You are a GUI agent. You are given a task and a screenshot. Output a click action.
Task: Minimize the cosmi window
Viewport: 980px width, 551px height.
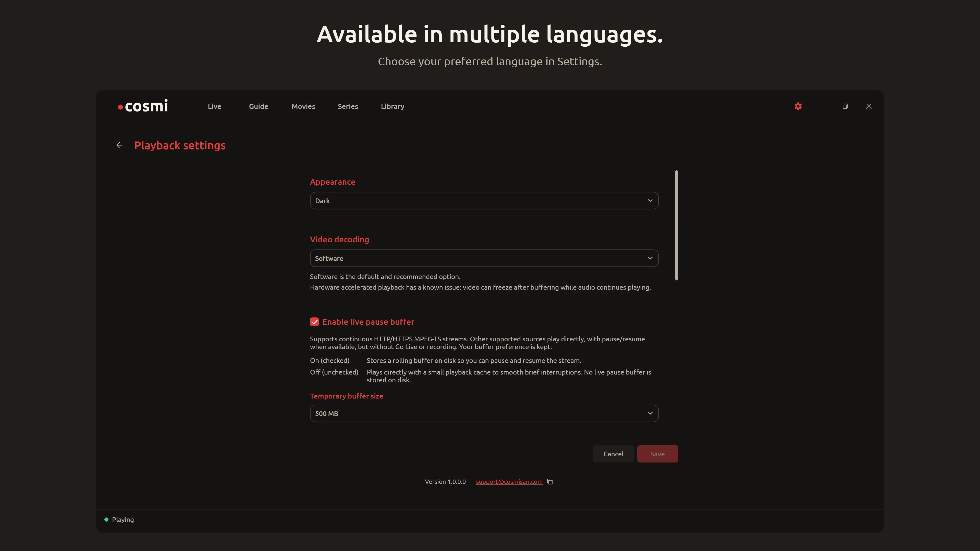coord(822,106)
